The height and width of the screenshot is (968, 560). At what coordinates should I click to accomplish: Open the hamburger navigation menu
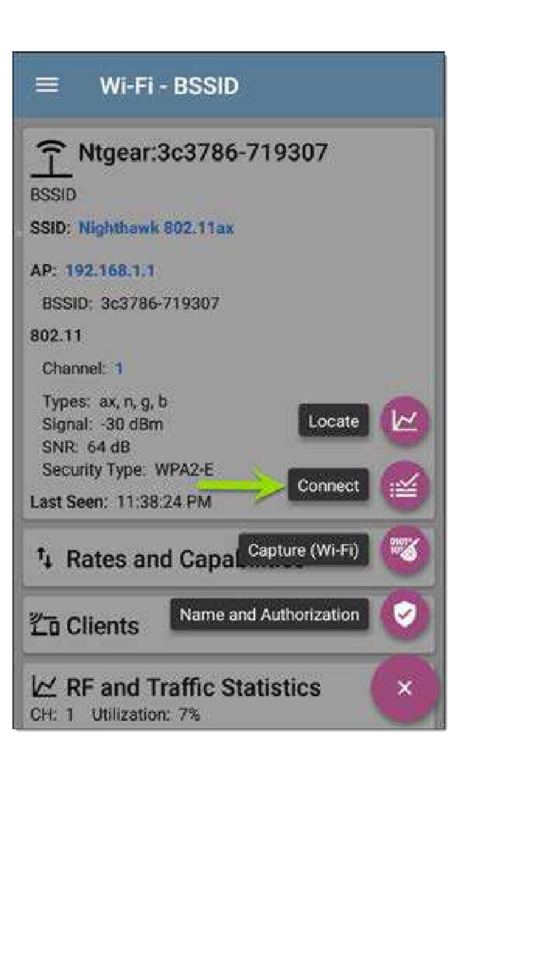[x=47, y=85]
